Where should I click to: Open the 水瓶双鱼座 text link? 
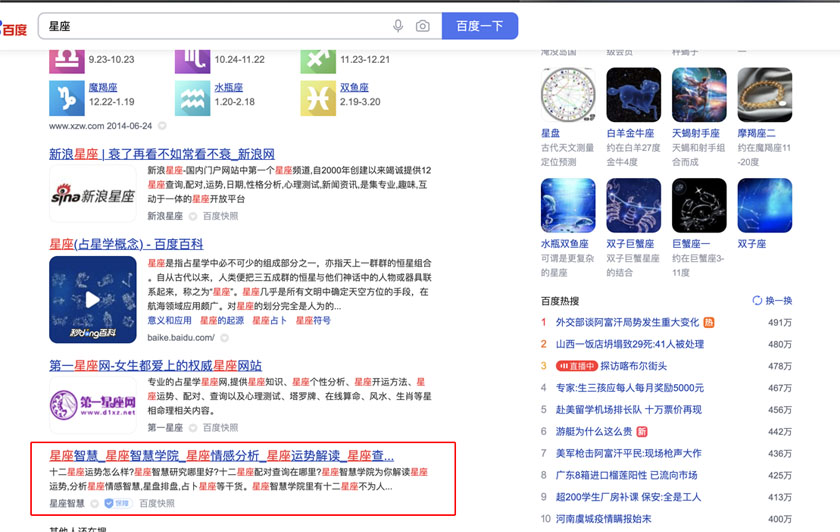tap(565, 244)
